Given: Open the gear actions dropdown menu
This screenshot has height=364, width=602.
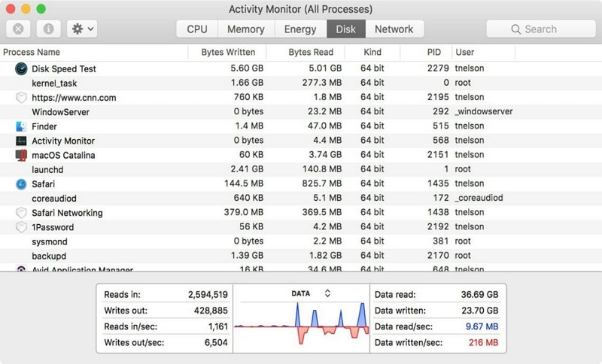Looking at the screenshot, I should [x=81, y=29].
